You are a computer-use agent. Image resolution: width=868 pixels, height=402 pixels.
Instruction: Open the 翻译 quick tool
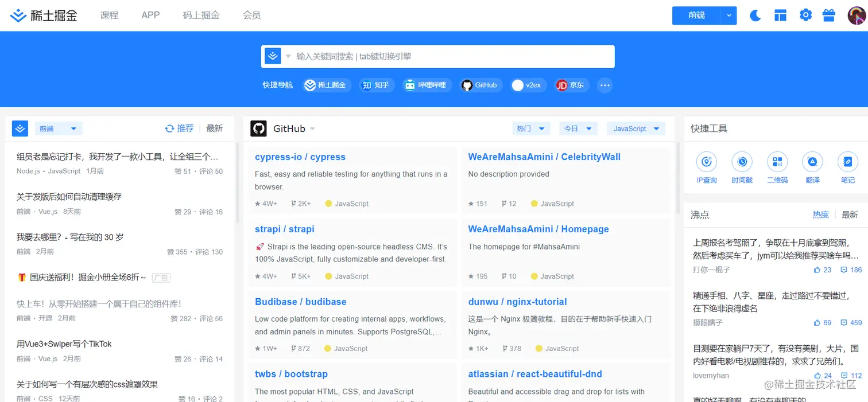tap(812, 167)
